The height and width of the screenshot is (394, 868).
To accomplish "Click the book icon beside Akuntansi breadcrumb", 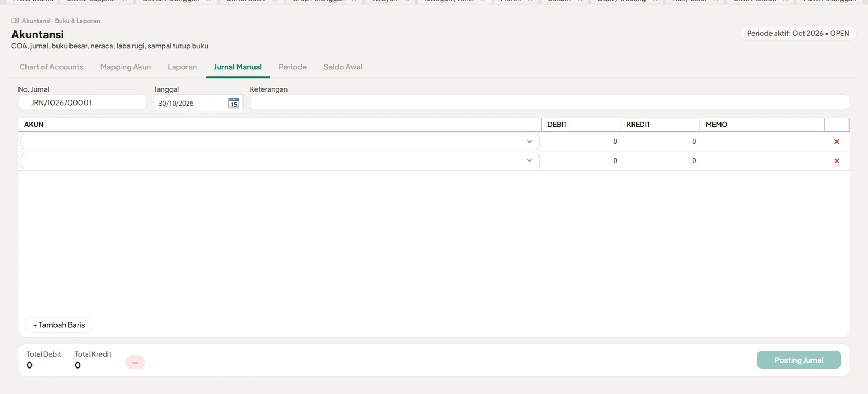I will click(x=15, y=21).
